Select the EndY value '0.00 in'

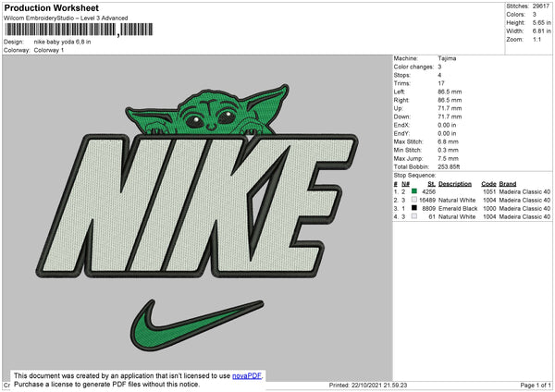click(x=447, y=133)
